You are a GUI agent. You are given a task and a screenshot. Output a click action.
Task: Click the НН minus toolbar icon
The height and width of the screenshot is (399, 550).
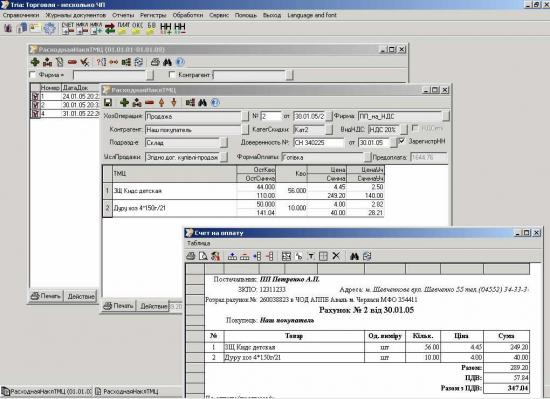click(180, 28)
